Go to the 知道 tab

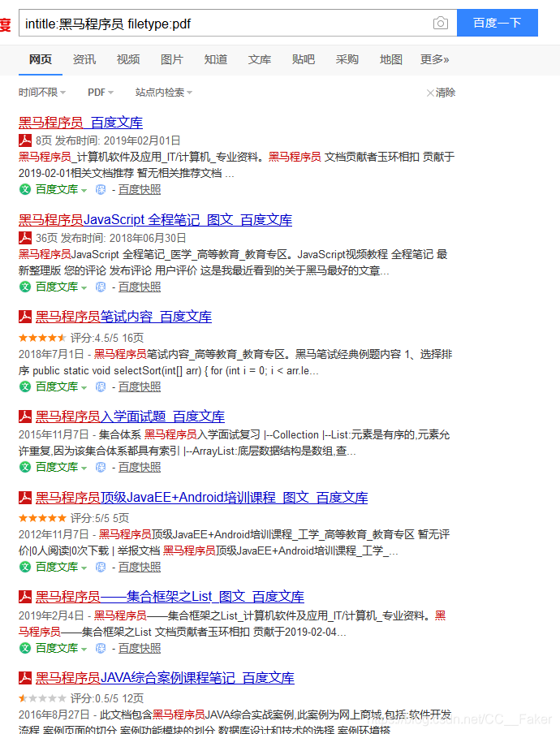216,59
